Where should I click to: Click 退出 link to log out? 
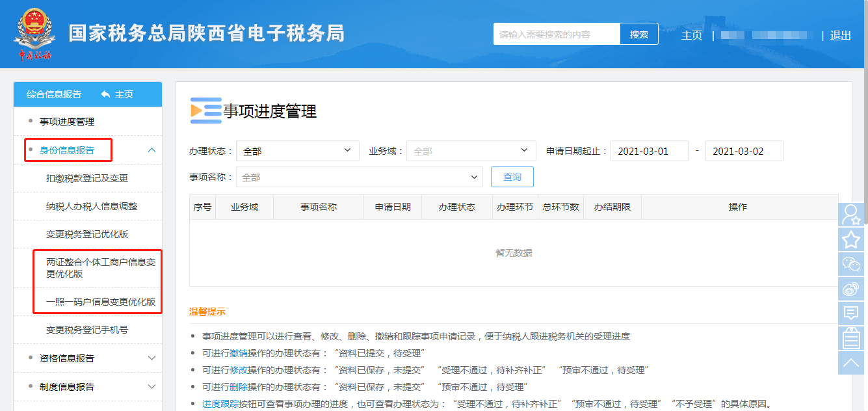(x=840, y=36)
